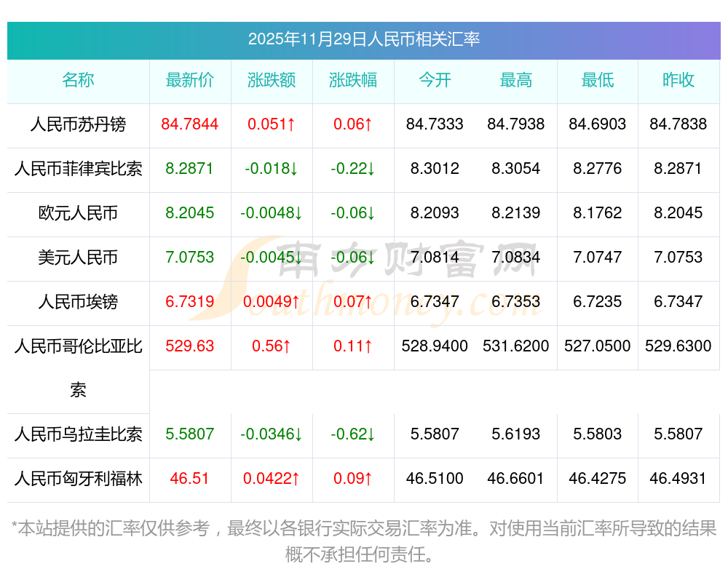Select latest price 46.51
The image size is (728, 577).
tap(189, 478)
